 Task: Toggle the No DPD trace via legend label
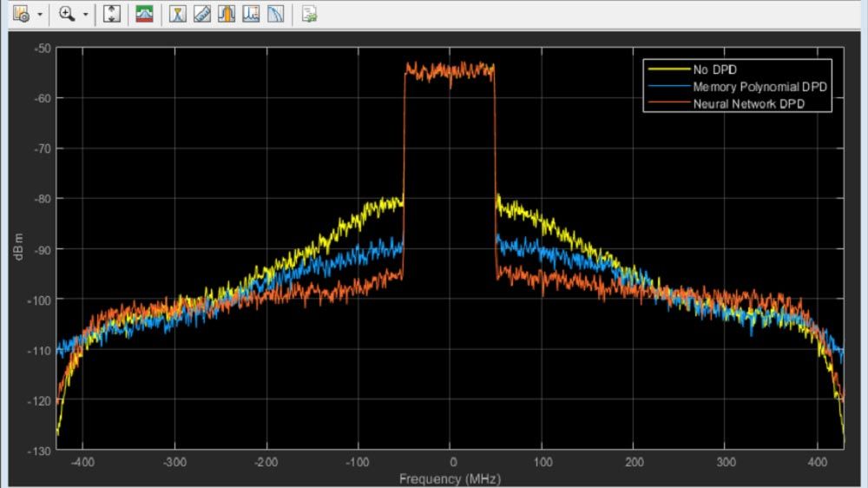coord(714,70)
